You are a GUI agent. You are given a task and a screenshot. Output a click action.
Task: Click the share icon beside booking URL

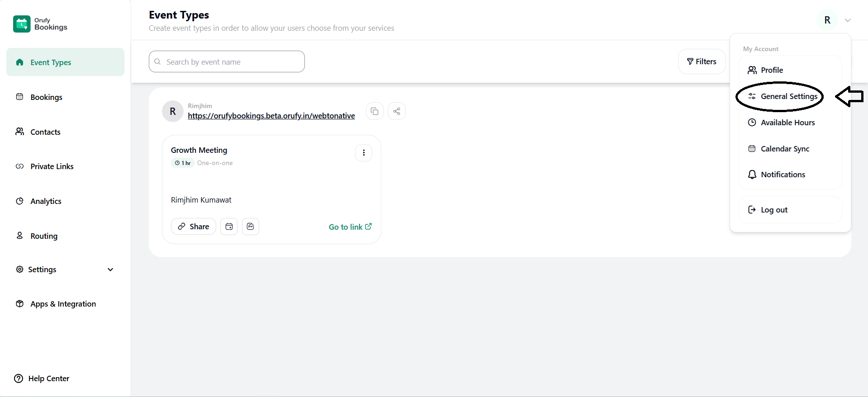(x=397, y=111)
